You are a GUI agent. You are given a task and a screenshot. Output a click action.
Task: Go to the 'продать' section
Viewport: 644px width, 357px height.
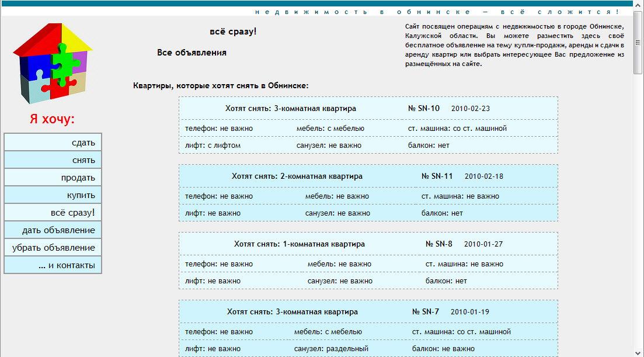pos(53,178)
